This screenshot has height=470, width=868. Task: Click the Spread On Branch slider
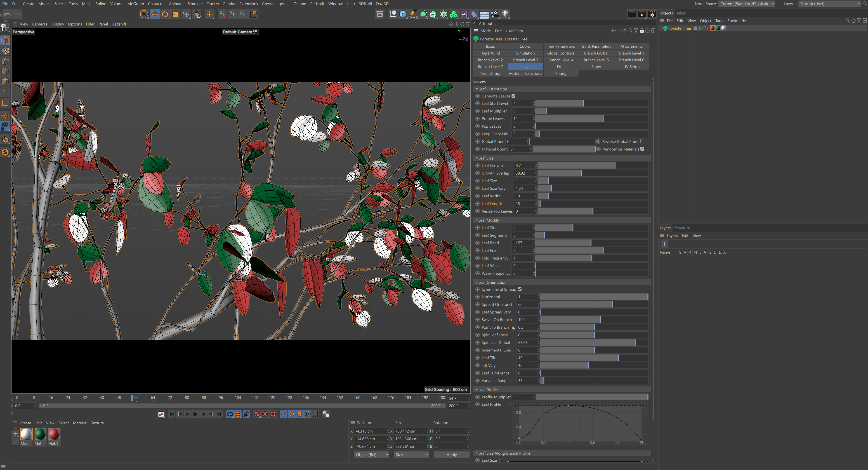[x=594, y=305]
